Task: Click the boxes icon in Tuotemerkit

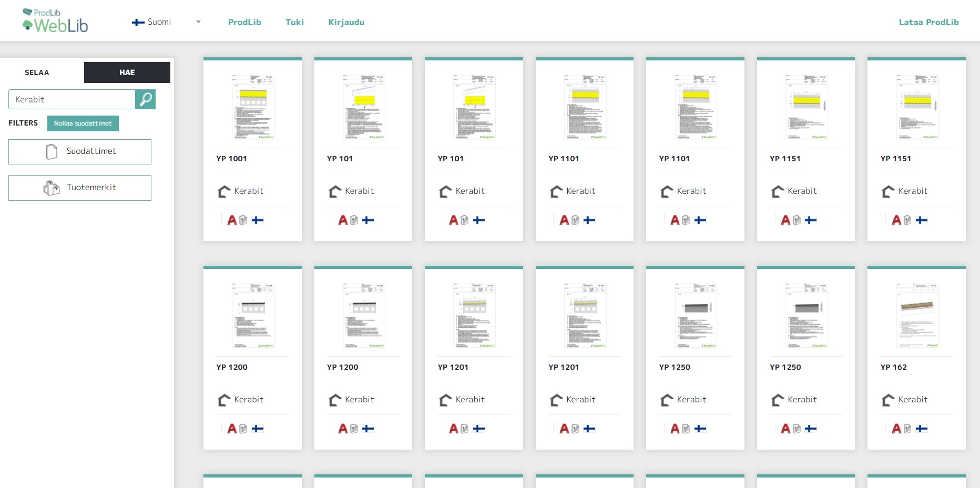Action: (x=52, y=188)
